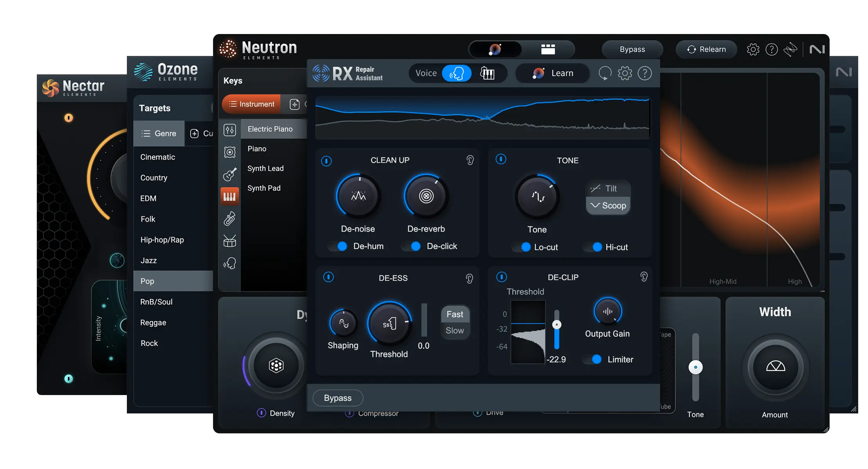Click the De-clip threshold slider handle
The height and width of the screenshot is (469, 868).
pos(556,325)
